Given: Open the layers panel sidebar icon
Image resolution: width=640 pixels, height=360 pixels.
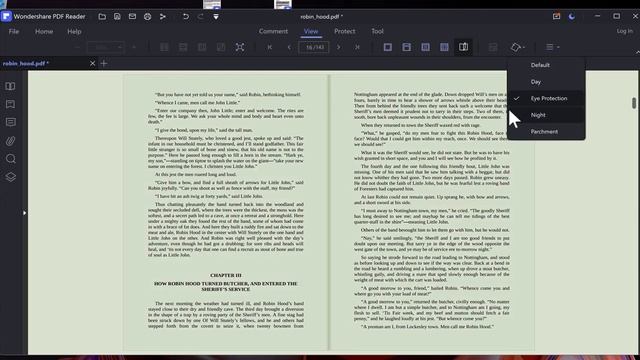Looking at the screenshot, I should (11, 177).
